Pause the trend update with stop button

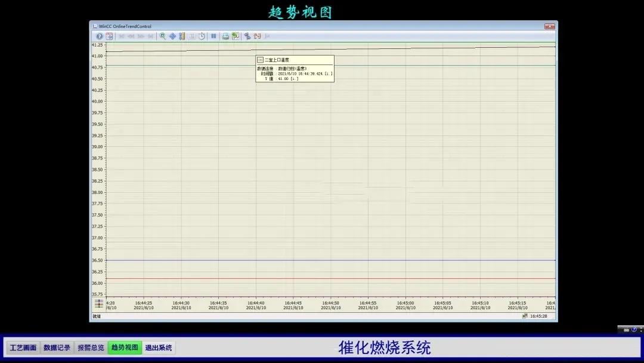[x=213, y=36]
